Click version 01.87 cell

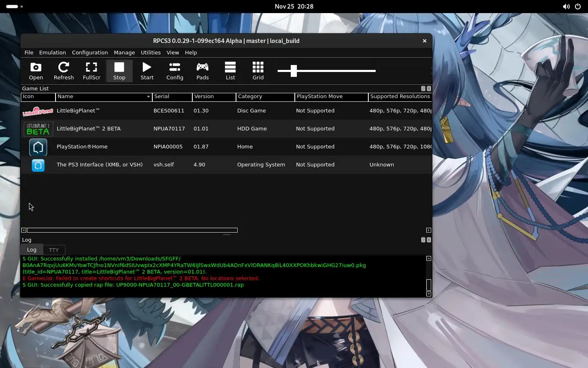point(201,147)
